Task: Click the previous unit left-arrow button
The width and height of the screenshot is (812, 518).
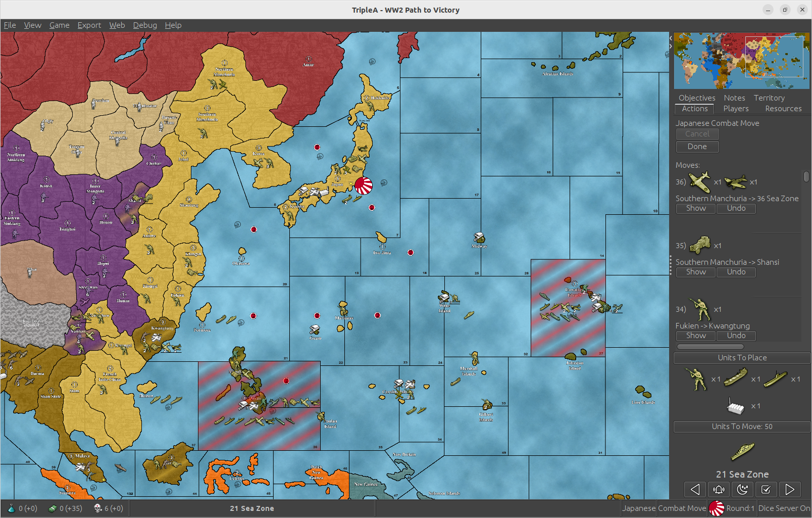Action: tap(695, 489)
